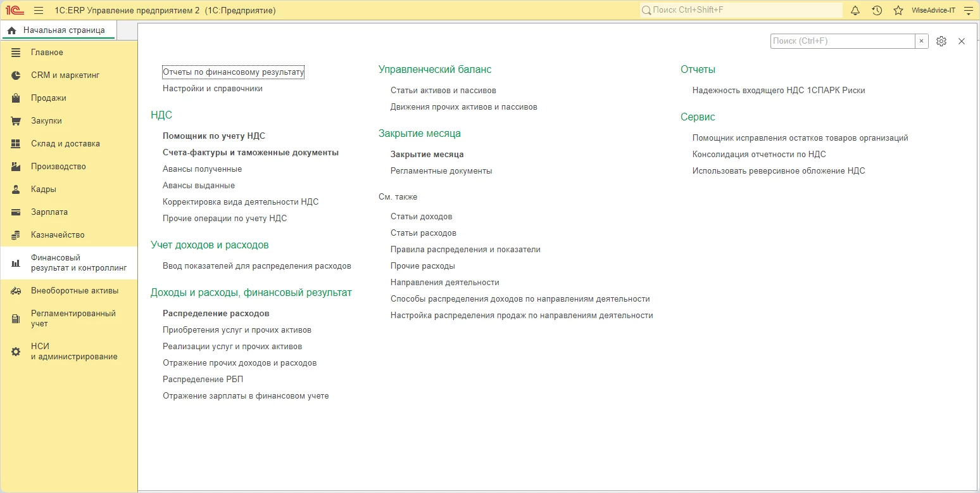
Task: Click the Производство factory icon
Action: [x=16, y=167]
